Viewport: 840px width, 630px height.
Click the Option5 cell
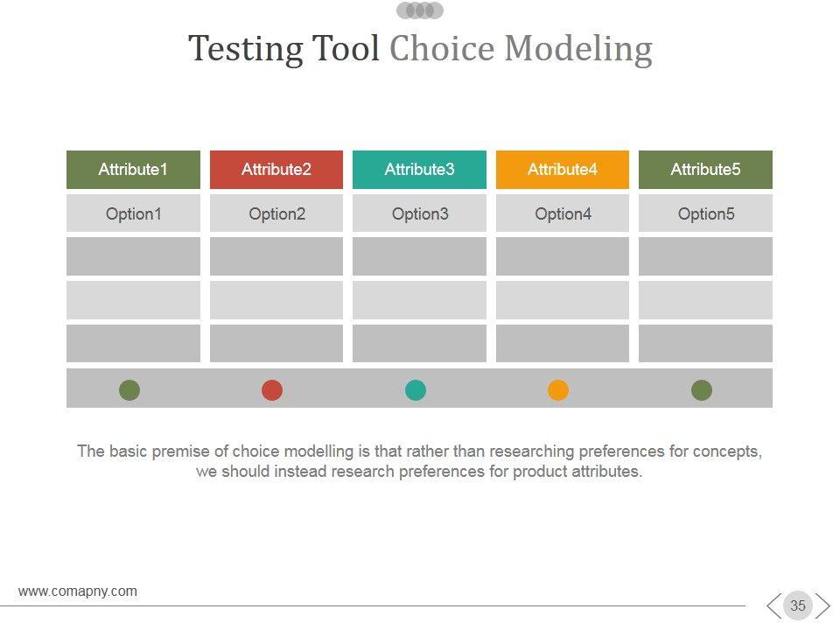coord(705,213)
